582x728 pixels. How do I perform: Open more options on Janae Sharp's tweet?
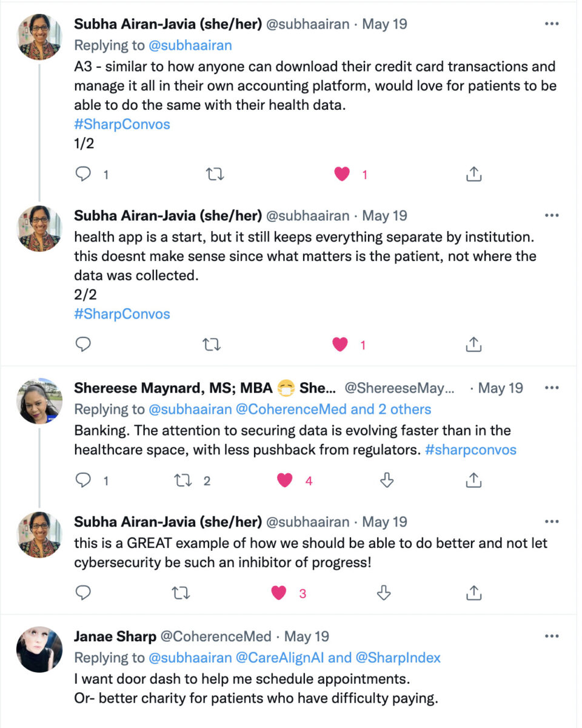pos(551,636)
